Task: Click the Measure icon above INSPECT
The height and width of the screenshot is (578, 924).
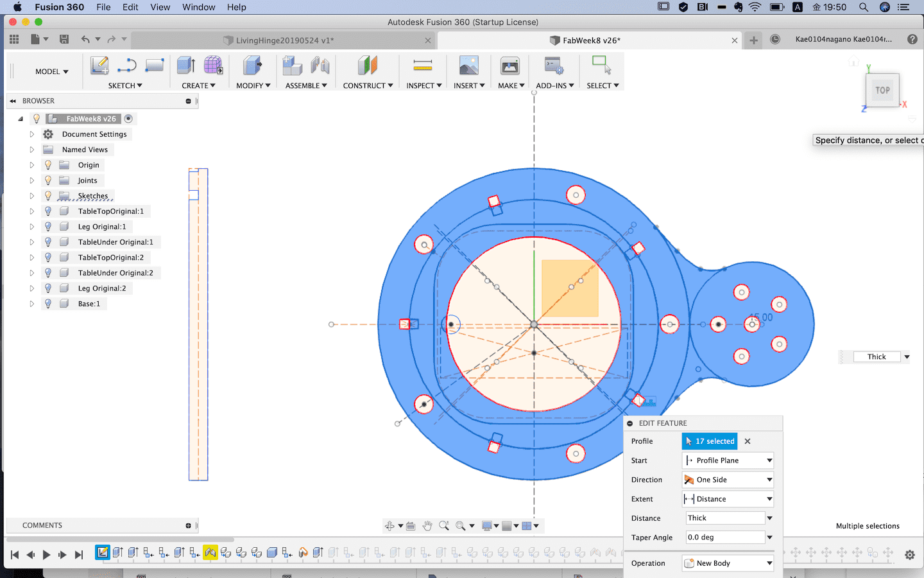Action: click(422, 66)
